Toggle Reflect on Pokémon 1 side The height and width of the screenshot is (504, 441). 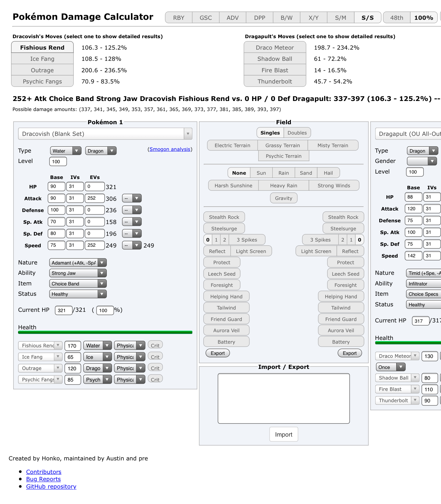(217, 251)
